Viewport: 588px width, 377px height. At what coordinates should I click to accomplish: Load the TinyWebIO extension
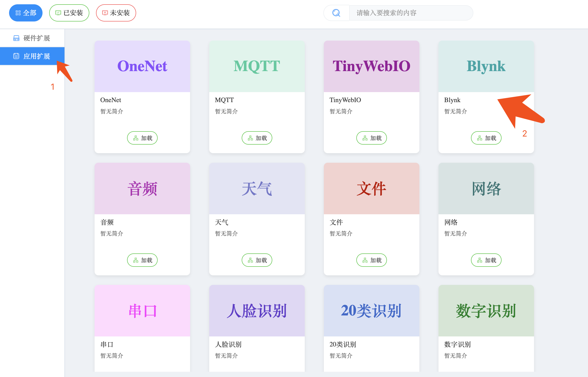point(372,138)
